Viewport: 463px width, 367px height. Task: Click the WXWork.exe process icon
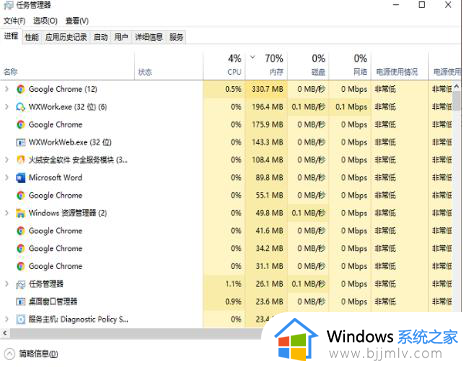[21, 107]
